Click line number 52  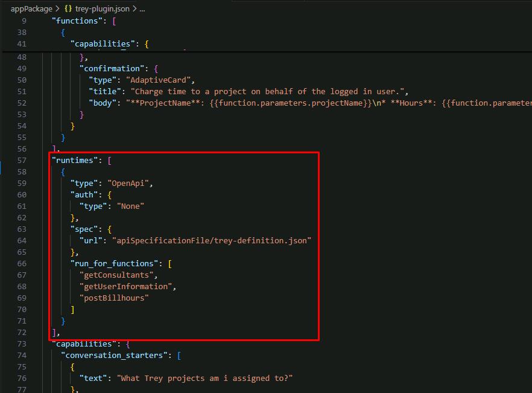coord(22,103)
